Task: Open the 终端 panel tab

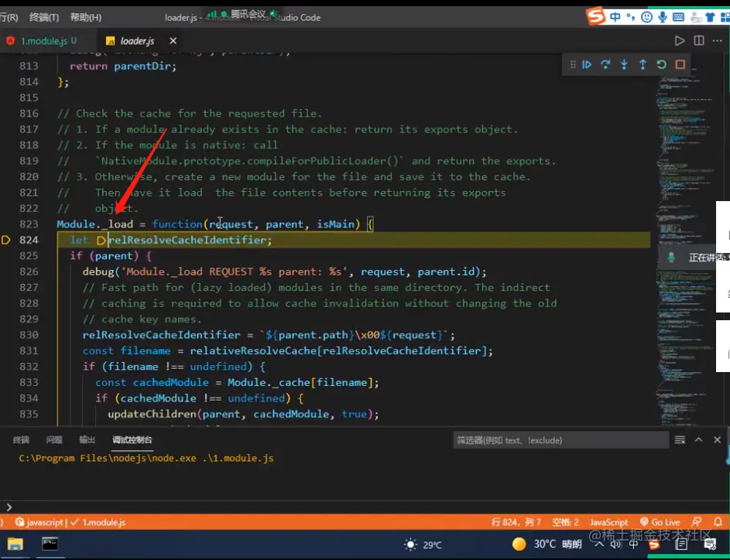Action: click(21, 439)
